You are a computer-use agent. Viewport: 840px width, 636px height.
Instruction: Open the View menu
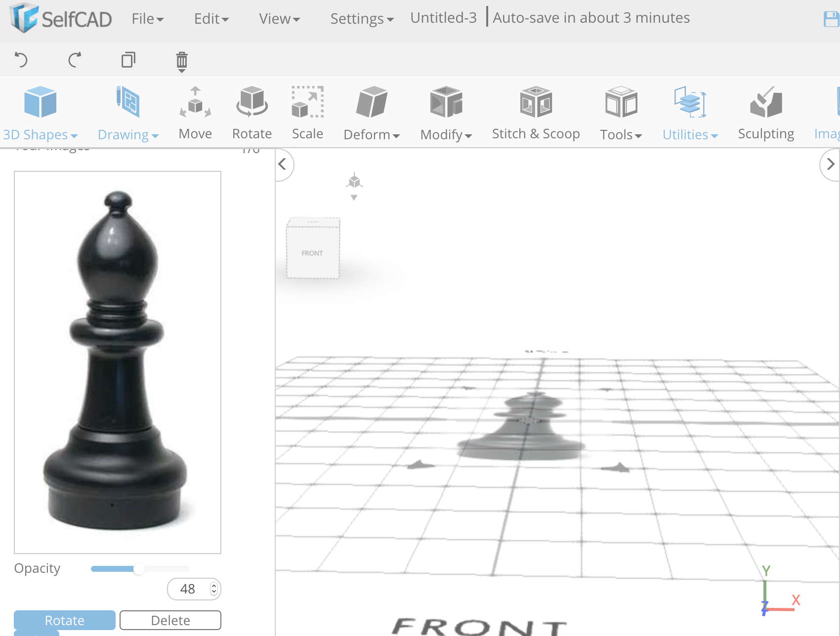click(x=279, y=18)
